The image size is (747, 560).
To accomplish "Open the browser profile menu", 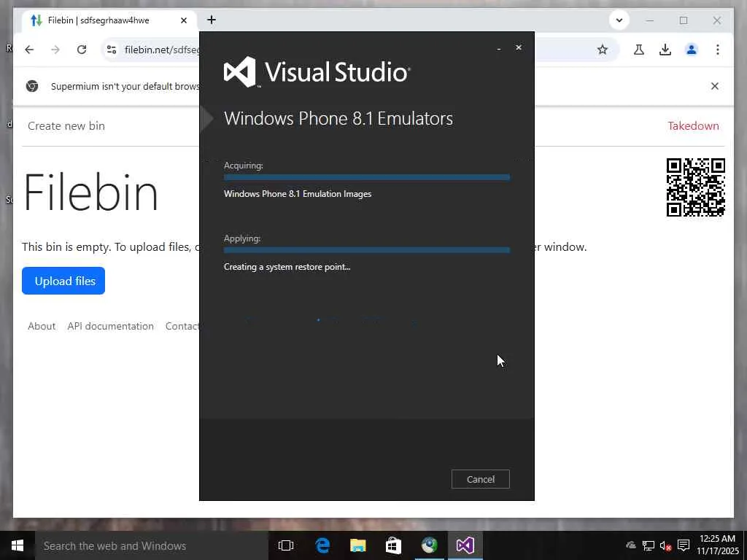I will click(x=692, y=50).
